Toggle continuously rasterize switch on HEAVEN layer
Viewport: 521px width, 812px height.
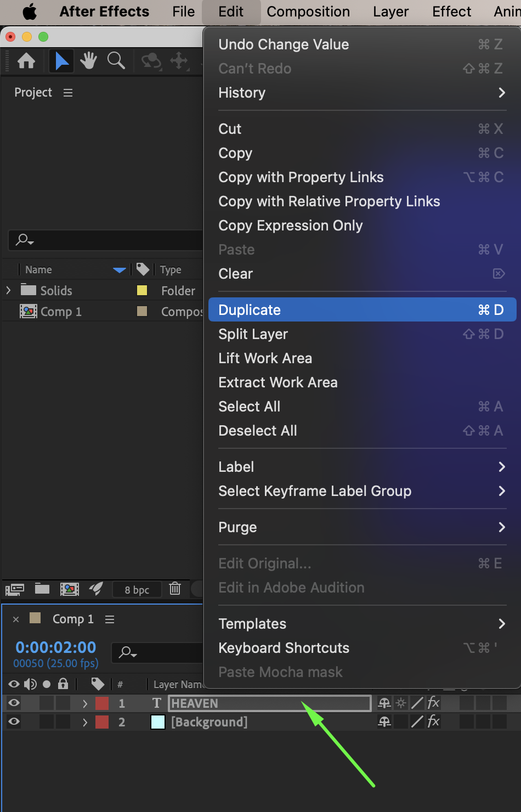[x=401, y=703]
